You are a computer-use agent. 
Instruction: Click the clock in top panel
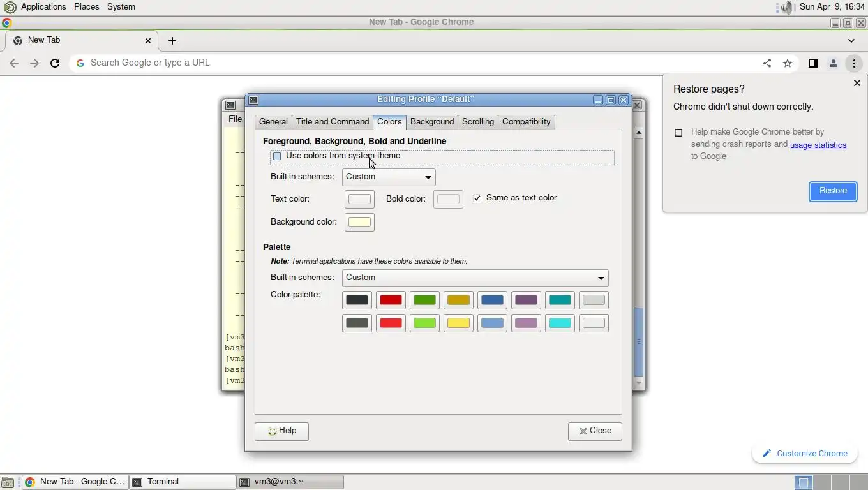(x=832, y=7)
